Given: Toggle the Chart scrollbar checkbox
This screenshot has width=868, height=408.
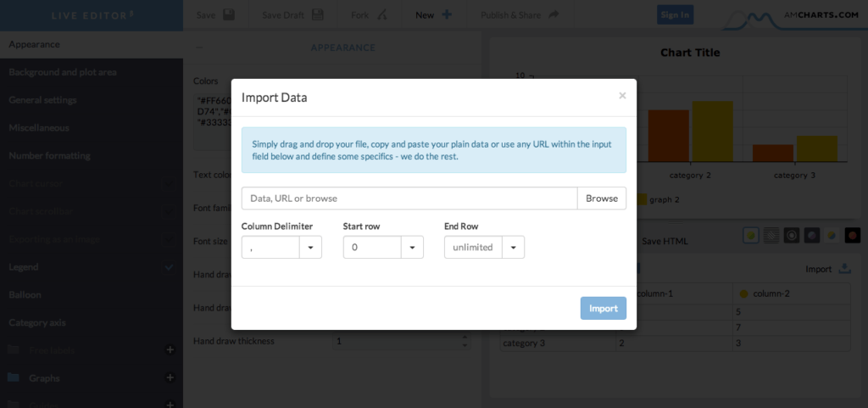Looking at the screenshot, I should click(x=169, y=211).
